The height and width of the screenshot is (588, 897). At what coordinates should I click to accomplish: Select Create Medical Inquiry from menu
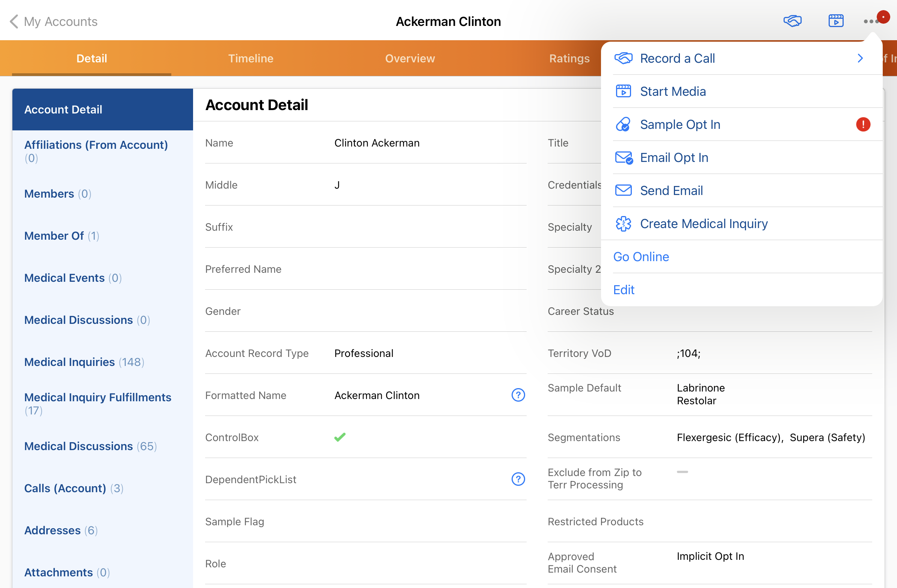tap(703, 224)
